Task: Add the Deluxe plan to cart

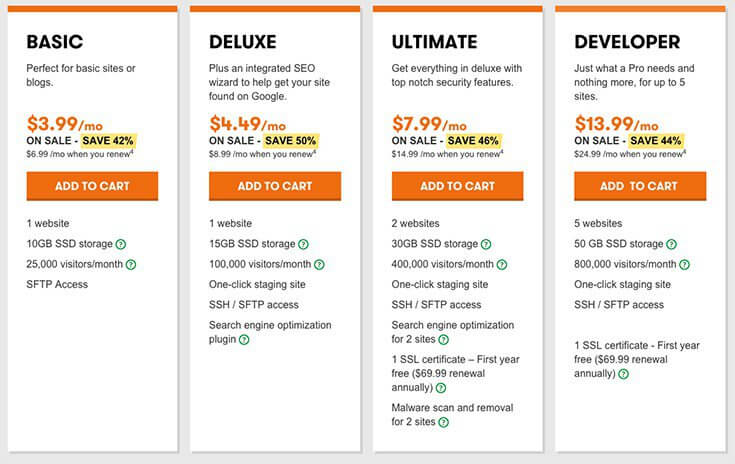Action: 275,186
